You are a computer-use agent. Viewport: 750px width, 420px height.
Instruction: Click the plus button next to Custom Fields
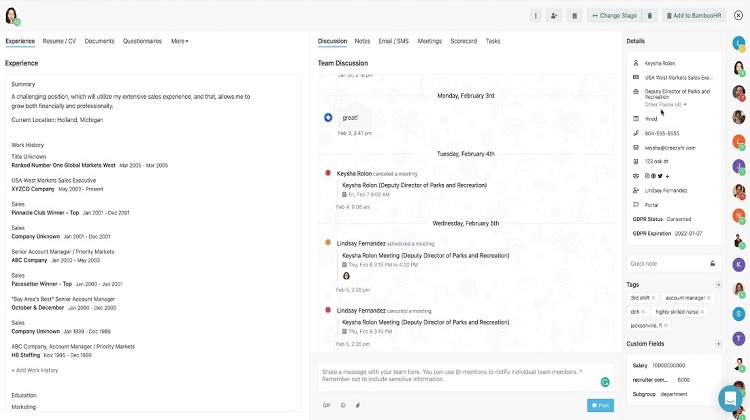point(718,343)
